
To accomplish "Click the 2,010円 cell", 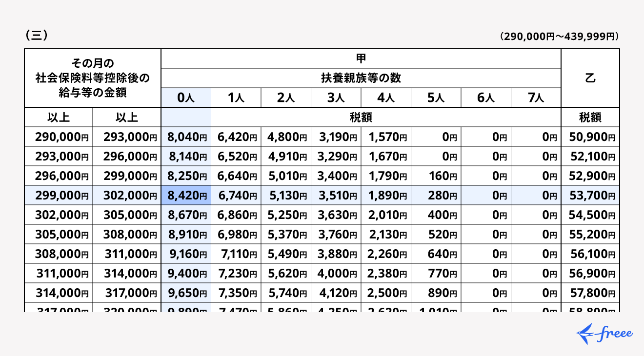I will click(386, 215).
